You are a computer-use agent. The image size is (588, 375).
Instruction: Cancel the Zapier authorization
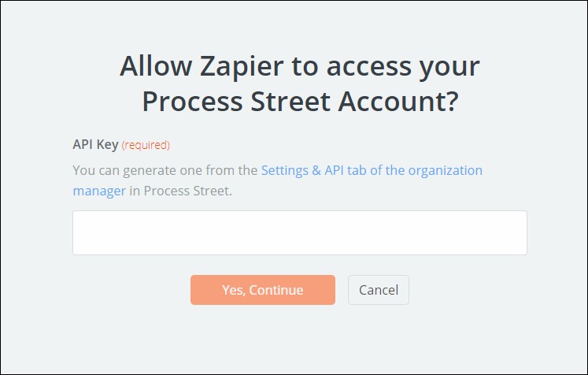379,290
